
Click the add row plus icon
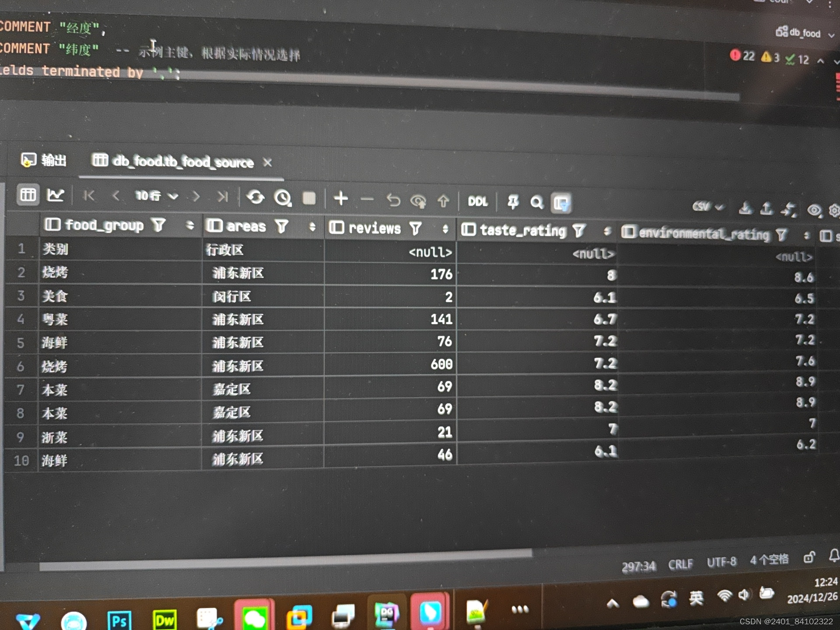[341, 199]
